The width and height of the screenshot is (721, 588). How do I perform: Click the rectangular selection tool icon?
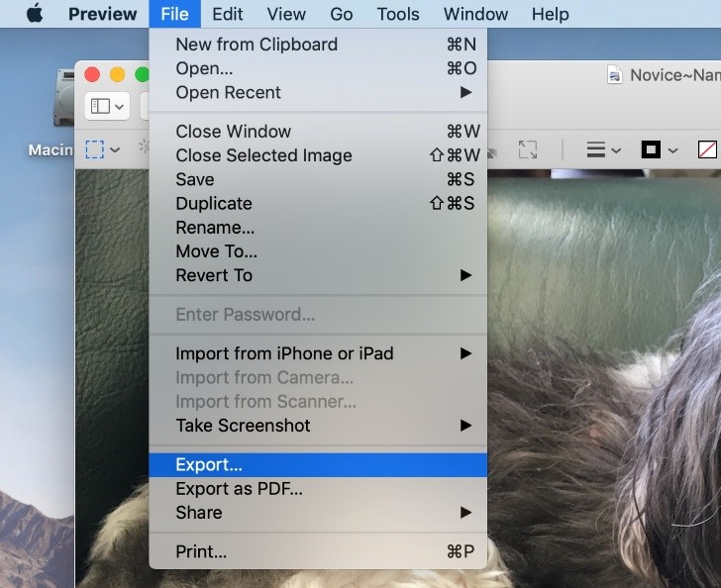point(95,149)
